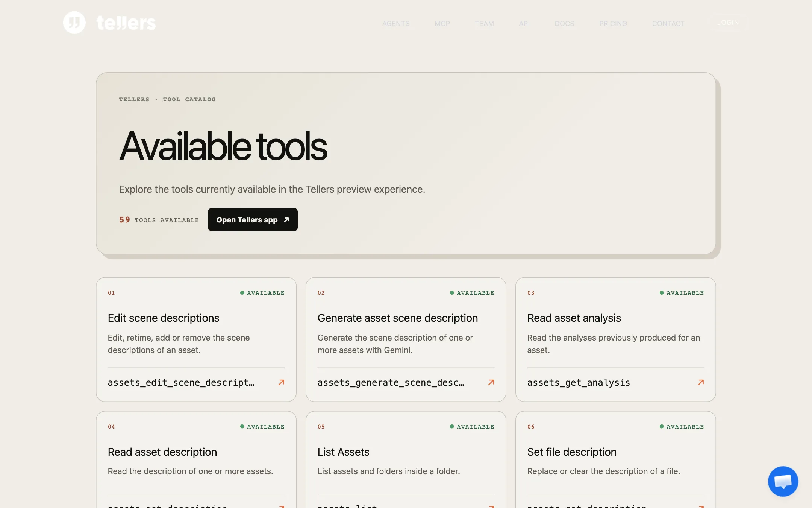
Task: Click Available status on card 03
Action: [682, 293]
